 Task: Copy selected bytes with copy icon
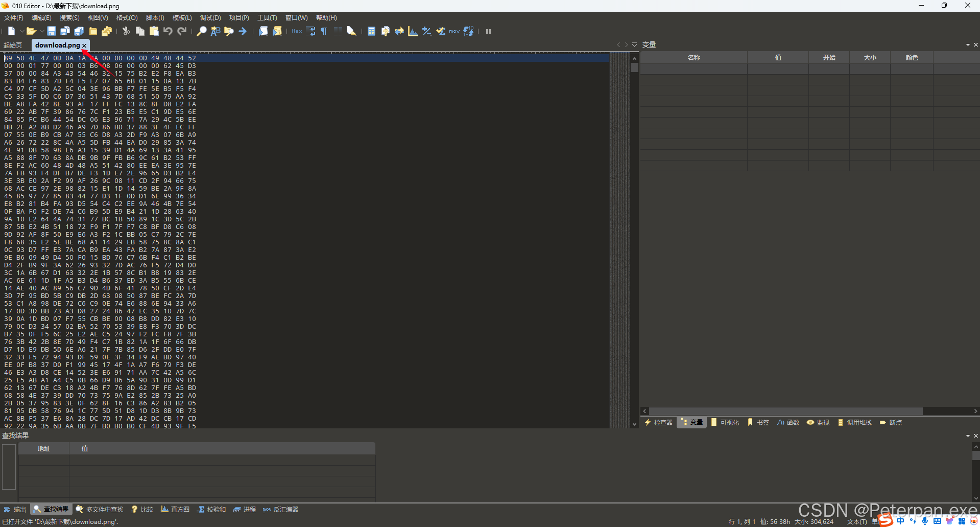point(140,31)
